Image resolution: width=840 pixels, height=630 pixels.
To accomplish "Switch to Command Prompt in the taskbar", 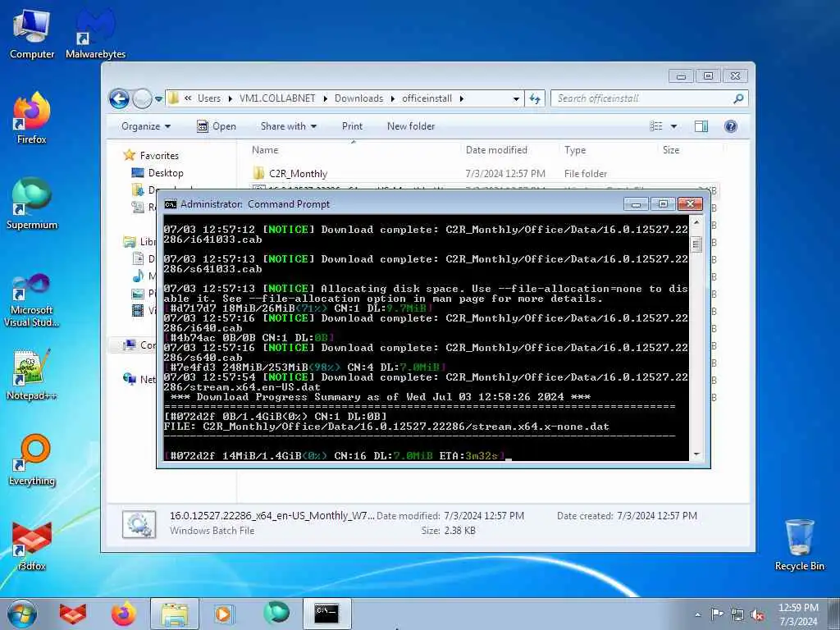I will click(326, 614).
